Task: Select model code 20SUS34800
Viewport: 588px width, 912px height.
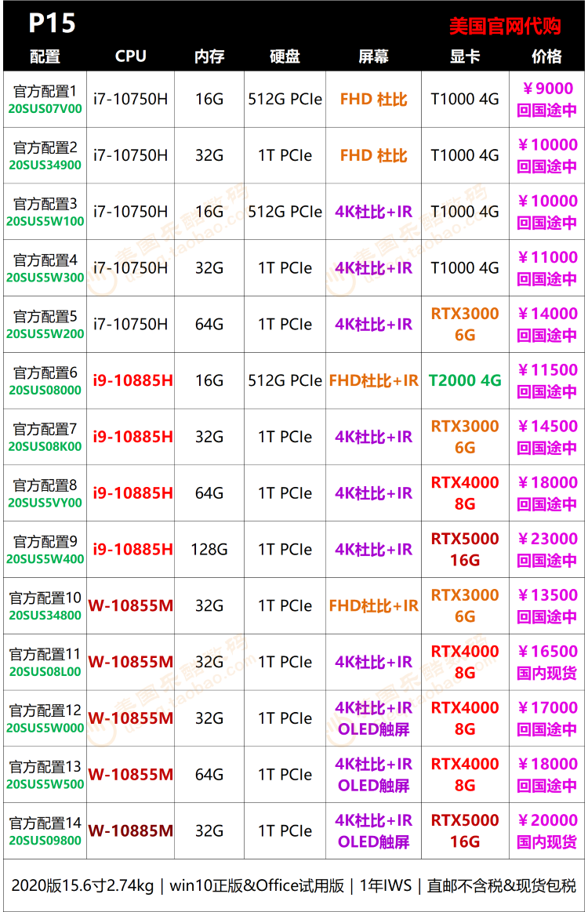Action: click(x=45, y=616)
